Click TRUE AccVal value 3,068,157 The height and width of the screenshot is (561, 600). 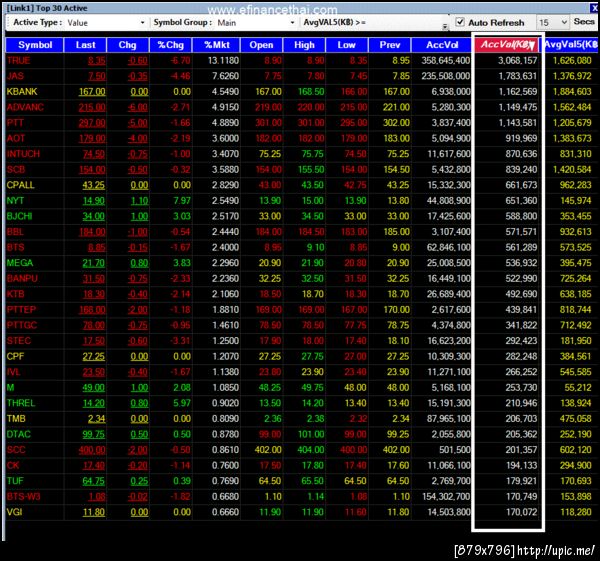pyautogui.click(x=517, y=60)
